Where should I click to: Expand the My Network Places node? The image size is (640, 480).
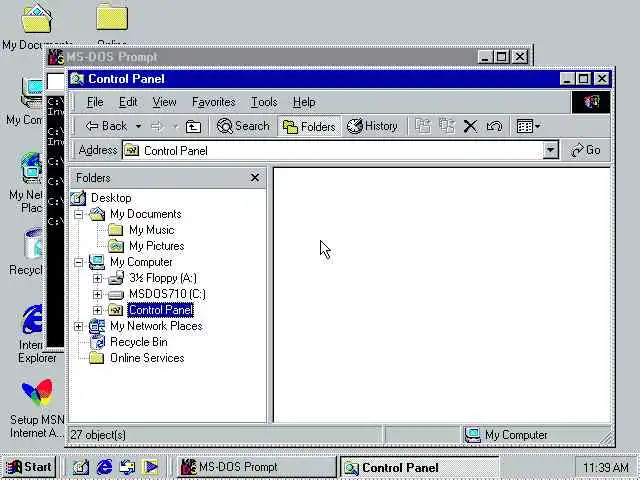click(79, 326)
